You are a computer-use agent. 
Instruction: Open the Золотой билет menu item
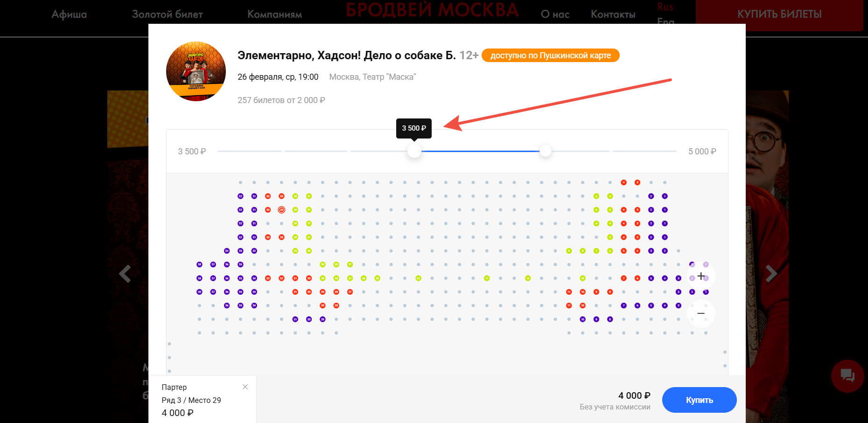167,14
